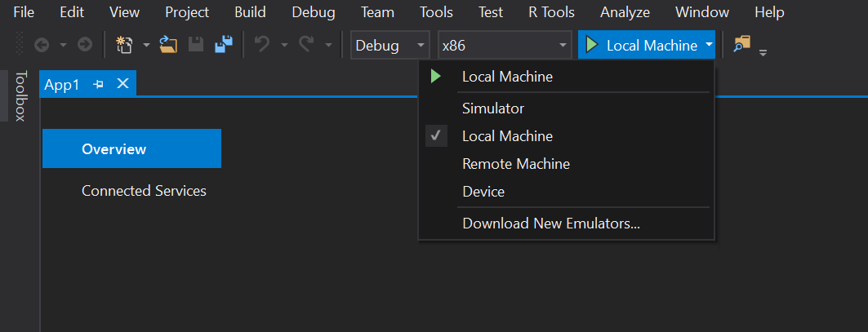This screenshot has height=332, width=868.
Task: Click the New Project toolbar icon
Action: pos(124,46)
